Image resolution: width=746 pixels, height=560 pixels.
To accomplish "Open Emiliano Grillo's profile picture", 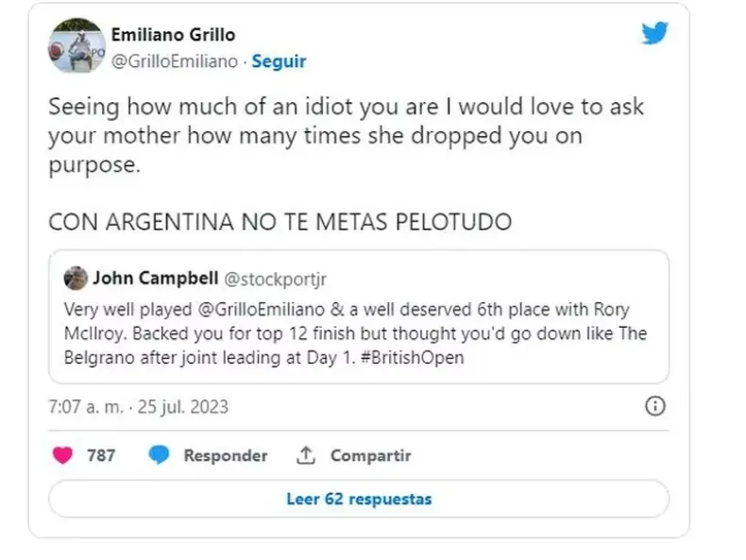I will pyautogui.click(x=75, y=45).
